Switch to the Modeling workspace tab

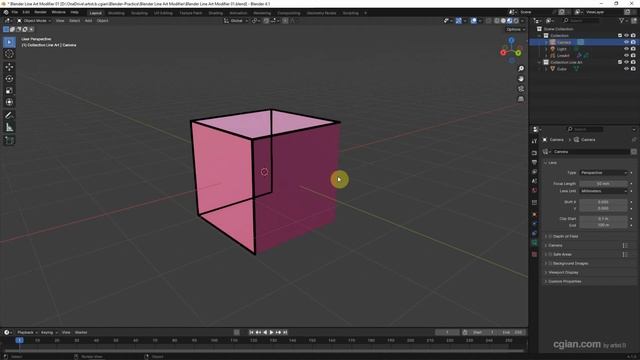[116, 13]
